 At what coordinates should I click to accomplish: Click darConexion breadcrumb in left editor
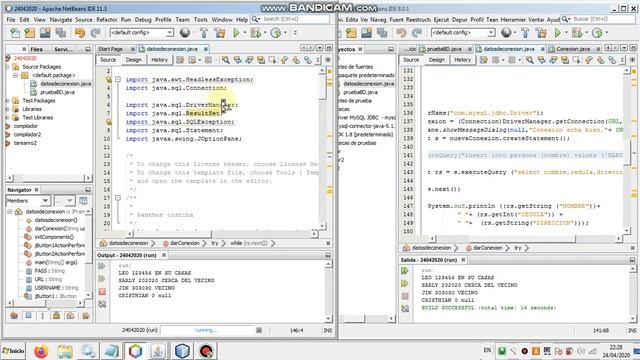tap(184, 243)
